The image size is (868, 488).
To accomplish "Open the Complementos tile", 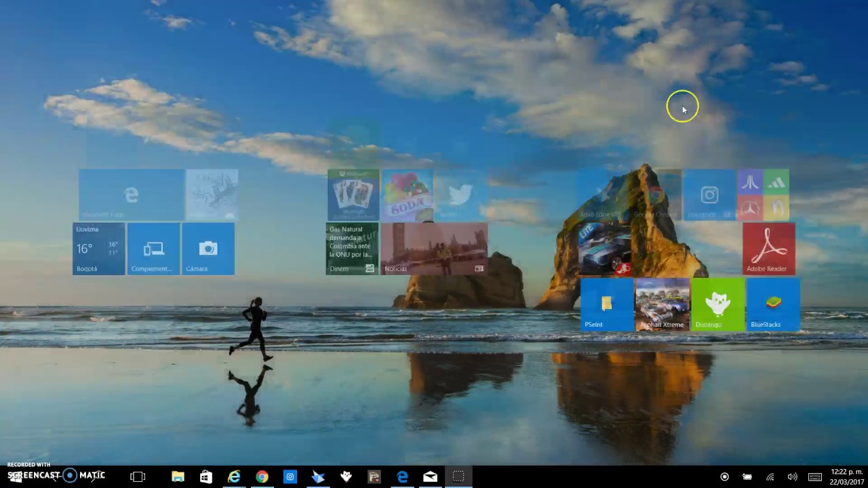I will click(x=154, y=249).
